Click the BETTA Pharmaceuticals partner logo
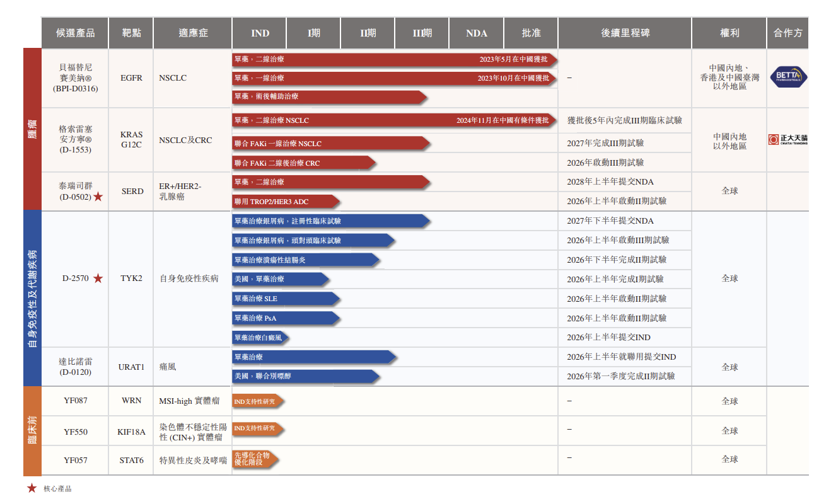 point(788,77)
